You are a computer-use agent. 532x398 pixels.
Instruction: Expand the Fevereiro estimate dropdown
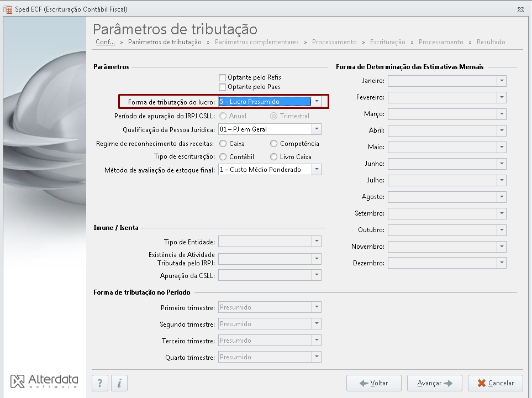(502, 97)
